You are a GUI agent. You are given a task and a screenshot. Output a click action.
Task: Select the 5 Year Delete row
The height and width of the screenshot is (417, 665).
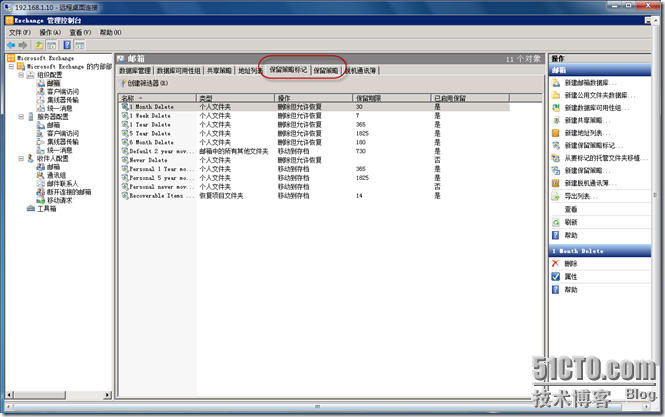pyautogui.click(x=314, y=133)
